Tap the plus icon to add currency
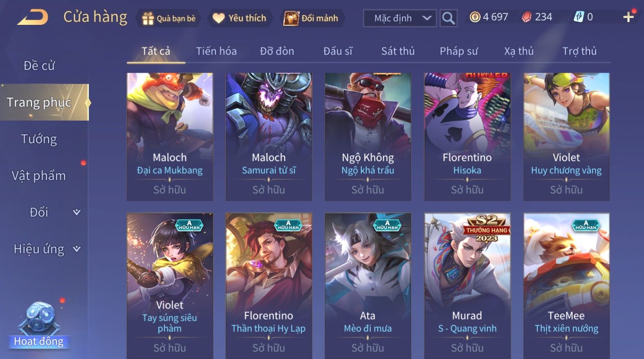Screen dimensions: 644x359 pyautogui.click(x=628, y=17)
